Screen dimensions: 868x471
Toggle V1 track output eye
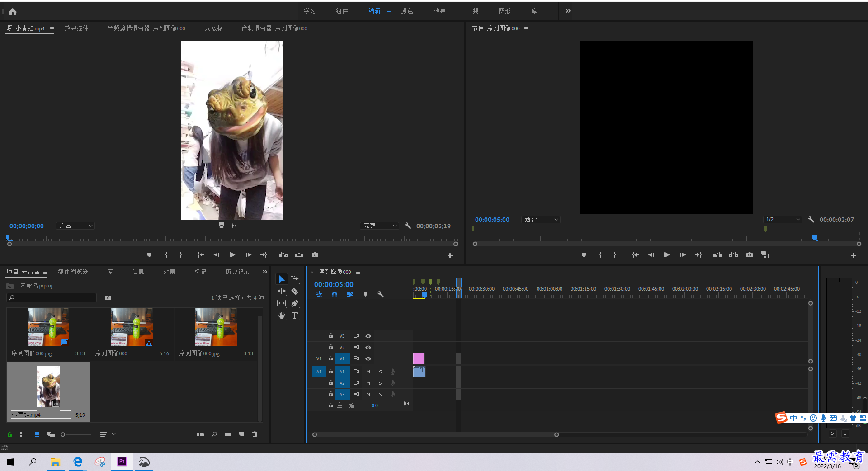(368, 358)
